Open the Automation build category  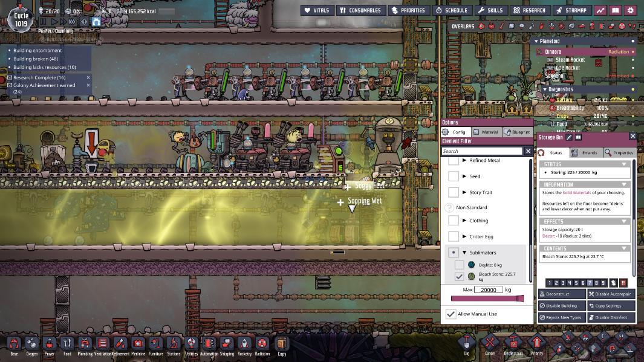click(x=209, y=344)
